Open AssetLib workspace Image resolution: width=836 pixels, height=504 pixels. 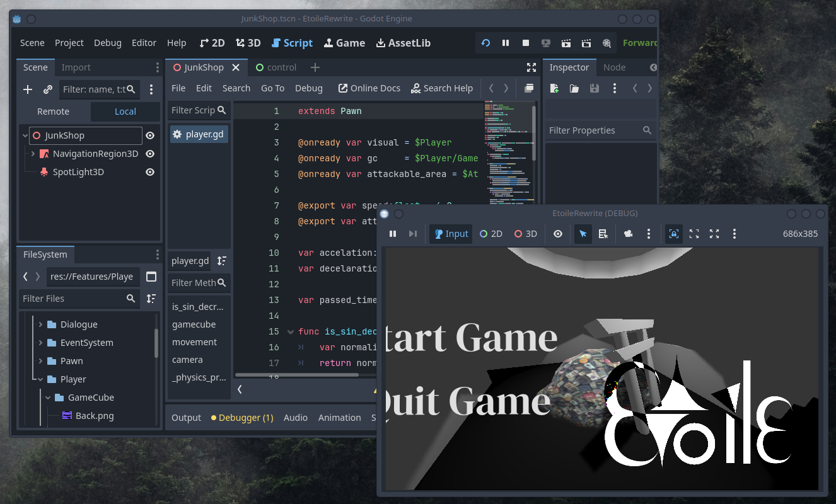(x=403, y=43)
